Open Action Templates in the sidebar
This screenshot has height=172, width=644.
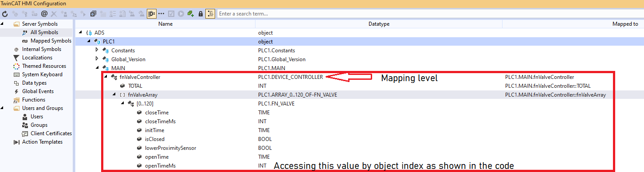tap(42, 142)
